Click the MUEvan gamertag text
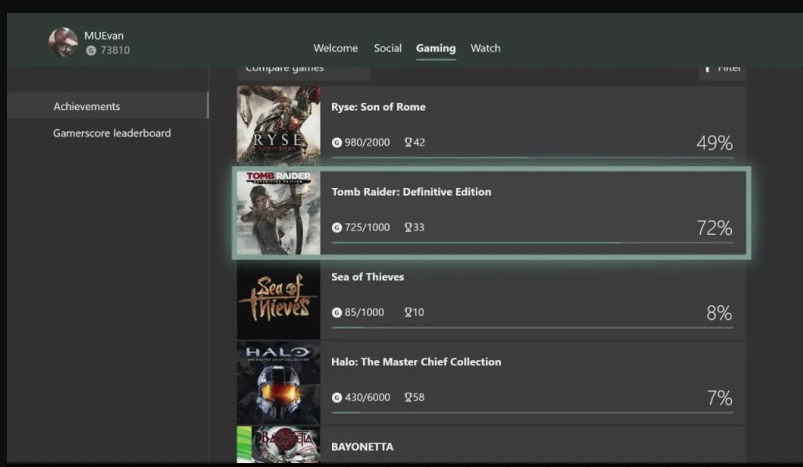 point(104,36)
